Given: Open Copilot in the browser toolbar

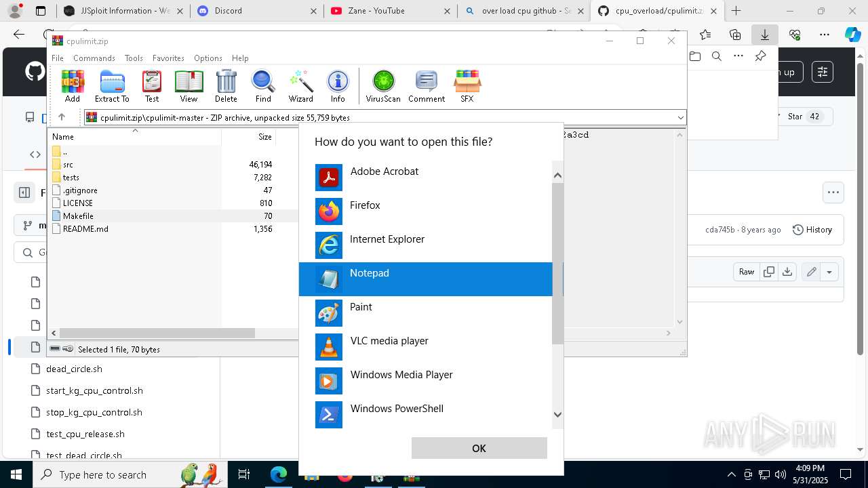Looking at the screenshot, I should point(852,35).
